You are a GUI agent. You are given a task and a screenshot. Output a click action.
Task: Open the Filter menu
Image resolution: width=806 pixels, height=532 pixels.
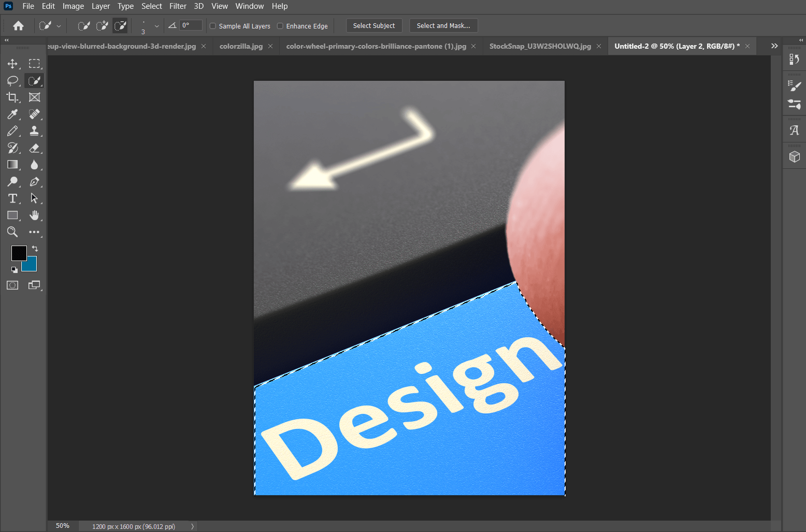coord(178,6)
